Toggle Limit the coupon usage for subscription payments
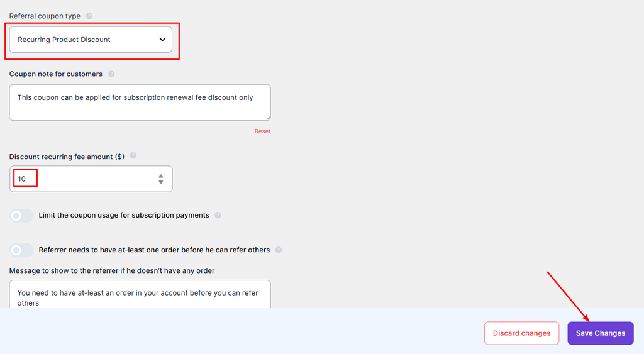644x354 pixels. 21,216
